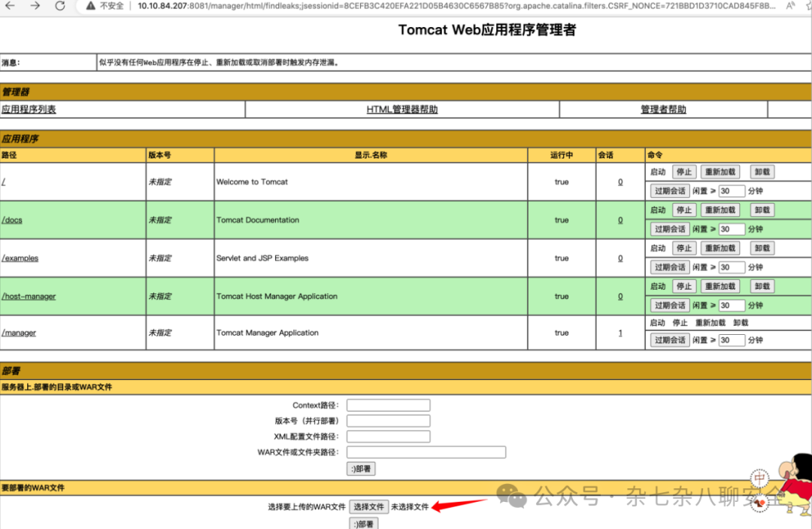Click idle minutes field for /manager
The height and width of the screenshot is (529, 812).
pyautogui.click(x=732, y=340)
